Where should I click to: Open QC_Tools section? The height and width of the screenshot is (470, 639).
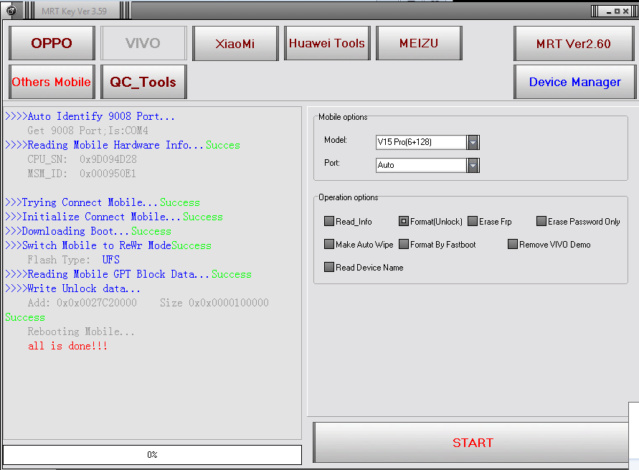tap(143, 82)
